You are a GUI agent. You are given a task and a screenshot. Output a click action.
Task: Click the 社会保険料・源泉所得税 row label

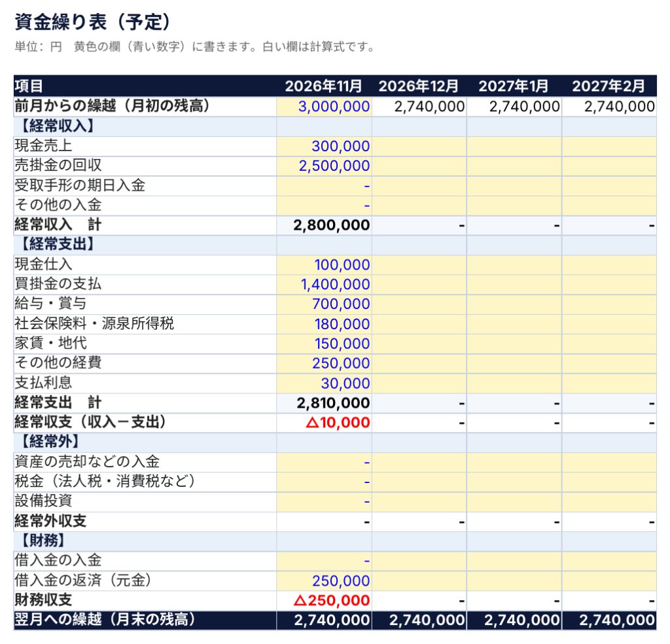coord(94,324)
